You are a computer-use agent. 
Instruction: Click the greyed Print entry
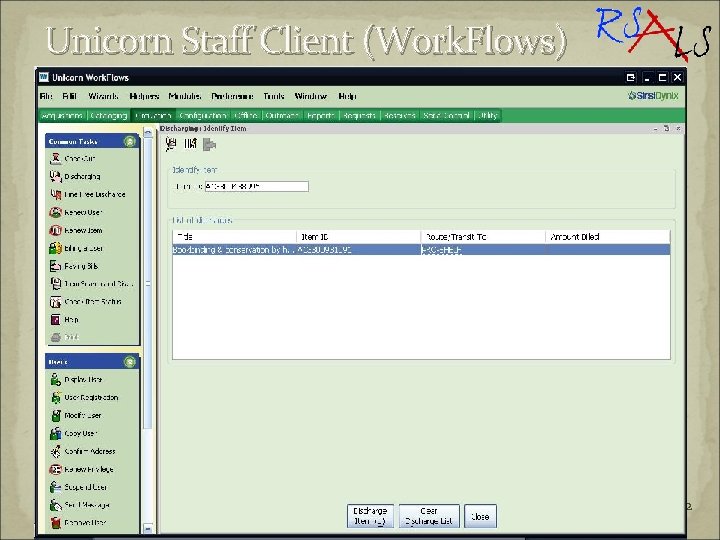[64, 338]
